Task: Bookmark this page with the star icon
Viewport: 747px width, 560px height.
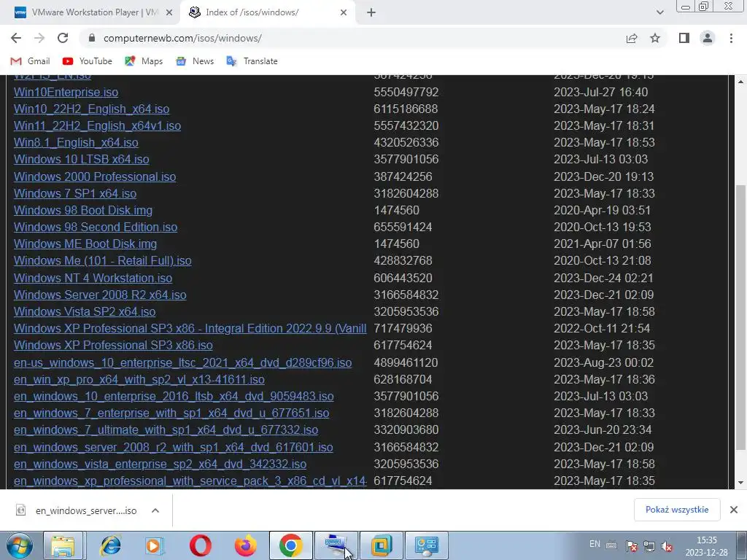Action: pos(655,38)
